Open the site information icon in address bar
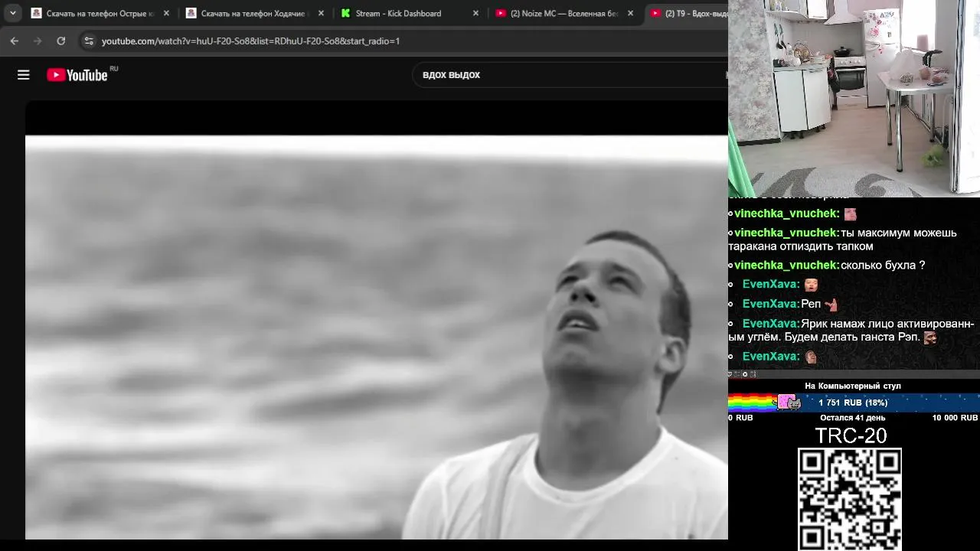The width and height of the screenshot is (980, 551). 89,41
